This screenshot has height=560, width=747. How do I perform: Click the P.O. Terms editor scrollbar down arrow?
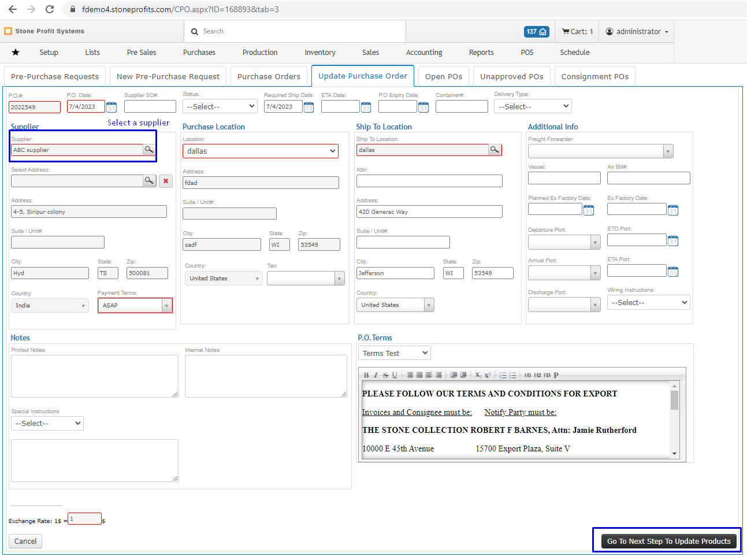(x=674, y=454)
